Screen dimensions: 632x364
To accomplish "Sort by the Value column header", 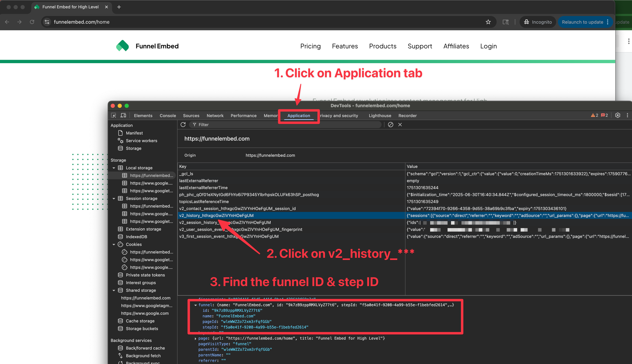I will [519, 167].
